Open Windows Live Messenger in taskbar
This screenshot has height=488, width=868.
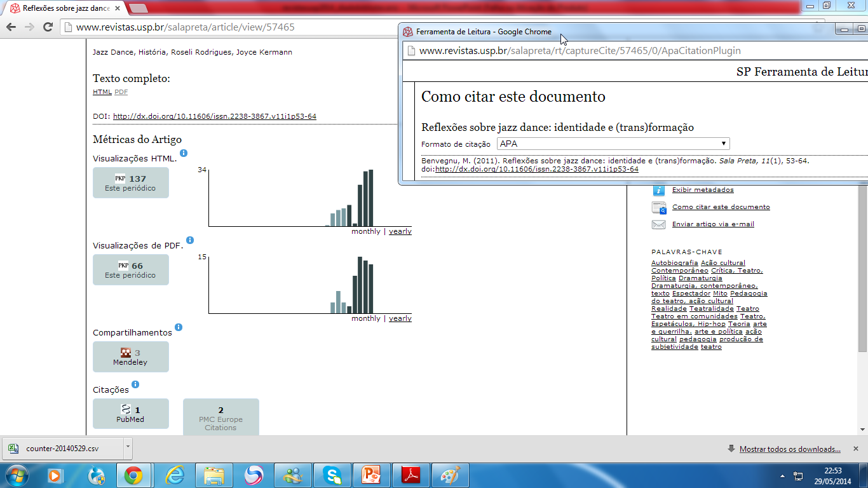[293, 475]
